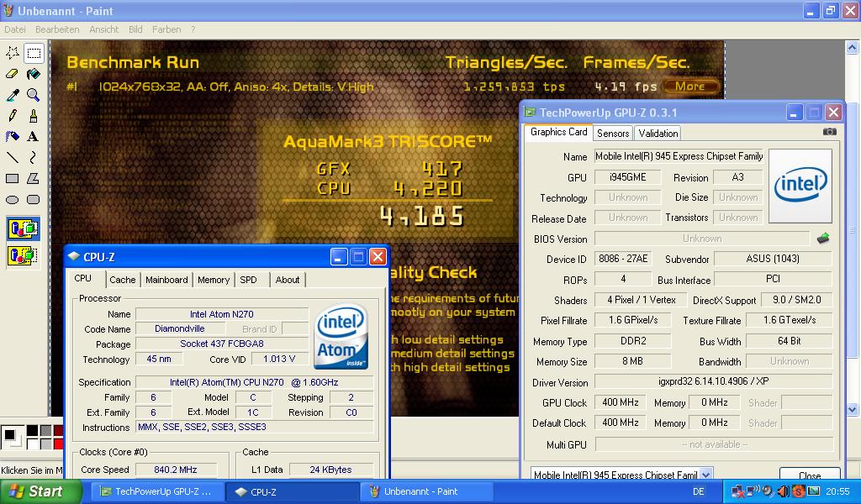Click the DE language indicator in taskbar
This screenshot has width=861, height=504.
pos(699,491)
